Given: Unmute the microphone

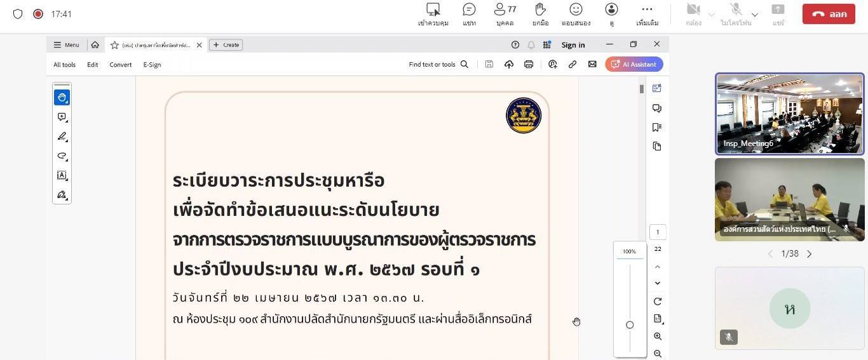Looking at the screenshot, I should (736, 14).
